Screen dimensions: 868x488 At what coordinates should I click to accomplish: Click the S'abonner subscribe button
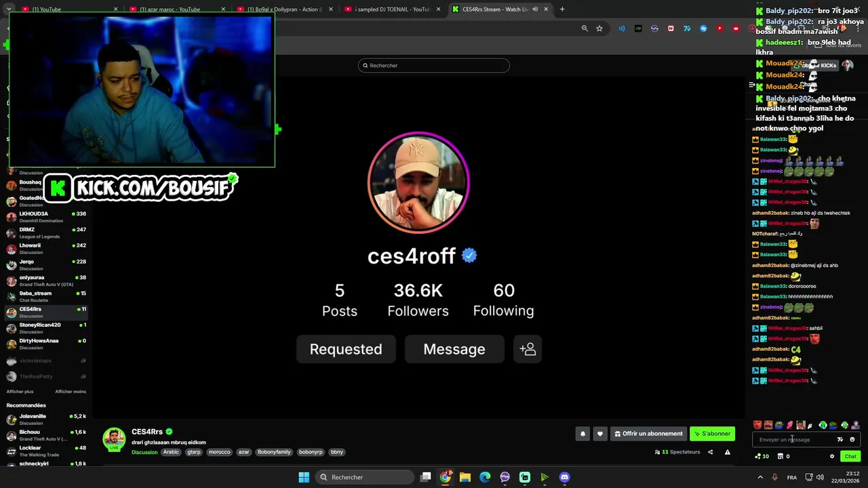click(x=712, y=434)
